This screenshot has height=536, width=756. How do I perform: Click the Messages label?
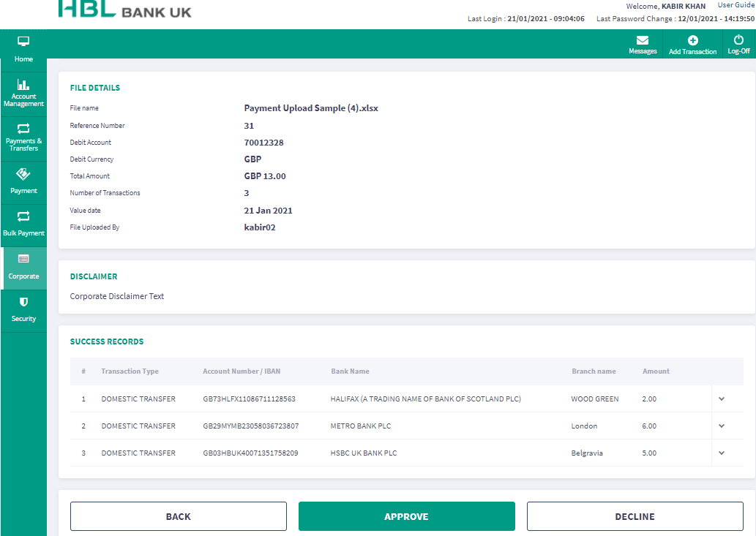coord(643,51)
